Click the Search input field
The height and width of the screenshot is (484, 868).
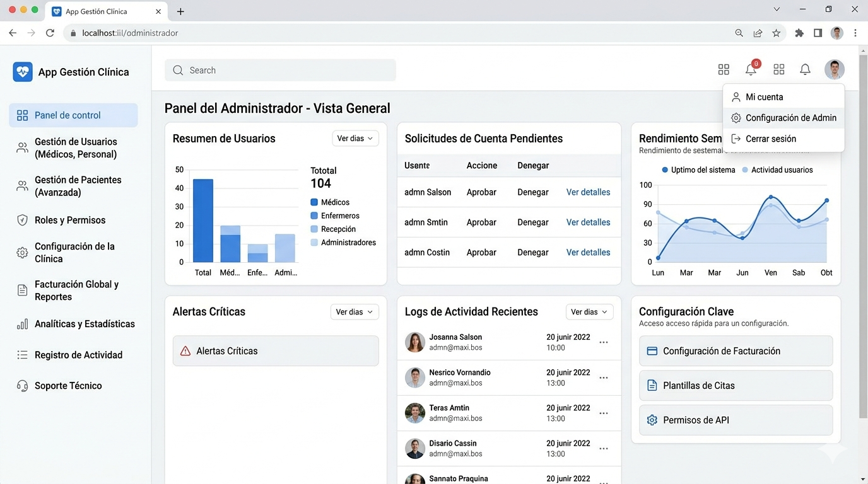[x=280, y=70]
